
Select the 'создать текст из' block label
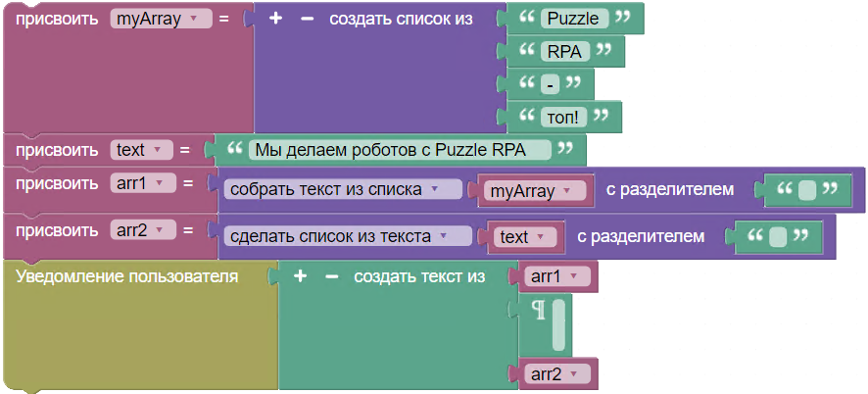click(419, 276)
